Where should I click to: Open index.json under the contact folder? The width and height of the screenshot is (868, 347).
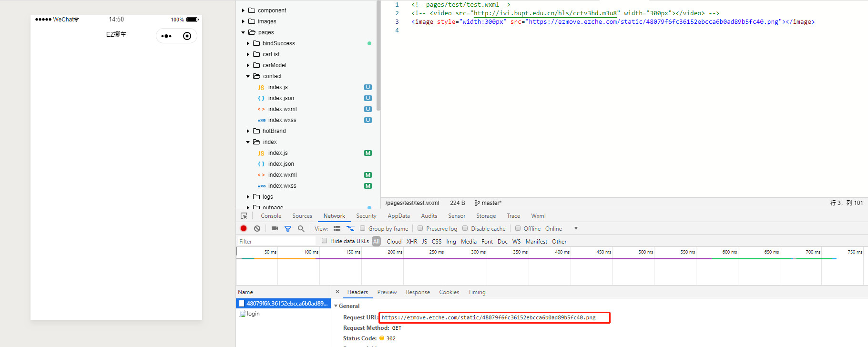[281, 98]
